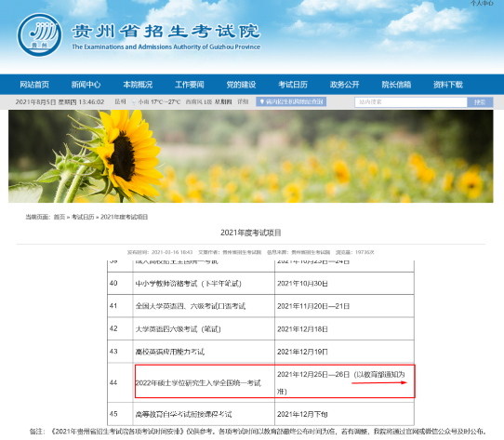Click the date cell 2021年12月19日

[x=344, y=352]
